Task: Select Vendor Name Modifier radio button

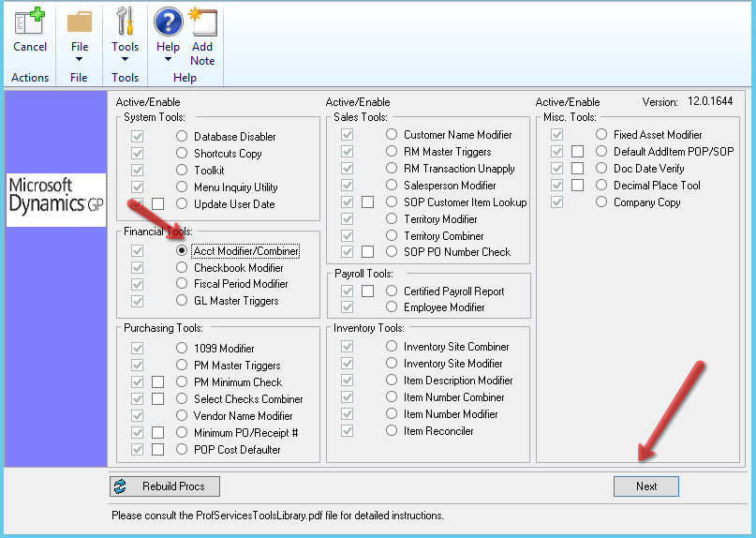Action: click(182, 415)
